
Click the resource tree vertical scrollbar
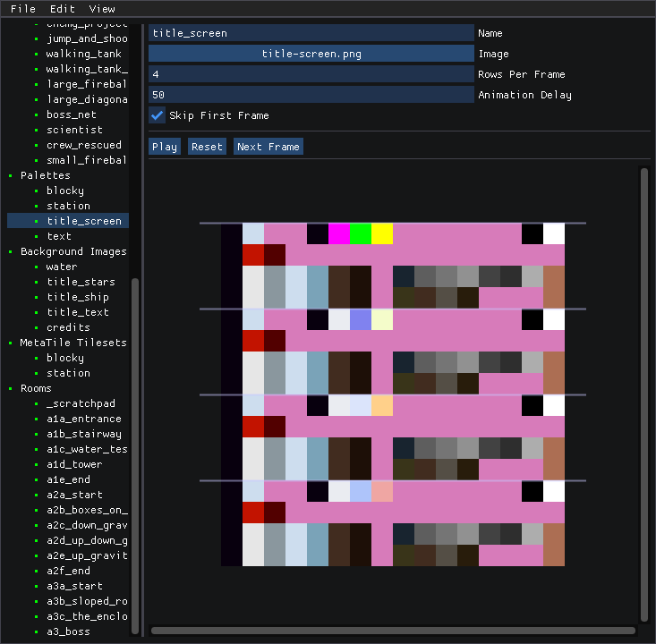tap(135, 457)
